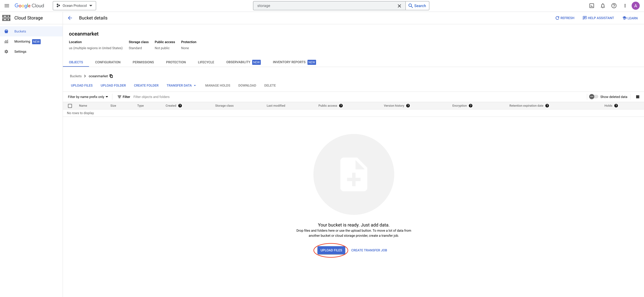Switch to the Permissions tab
The height and width of the screenshot is (297, 644).
pos(143,62)
